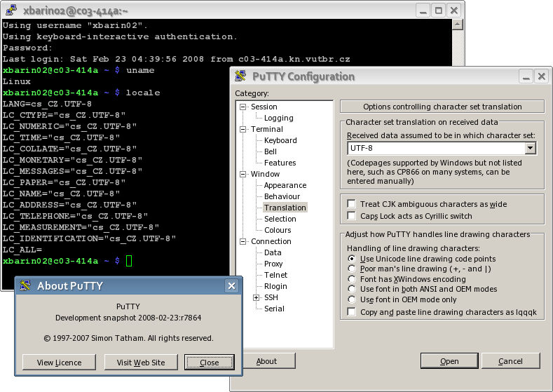
Task: Collapse the Terminal tree node
Action: coord(243,130)
